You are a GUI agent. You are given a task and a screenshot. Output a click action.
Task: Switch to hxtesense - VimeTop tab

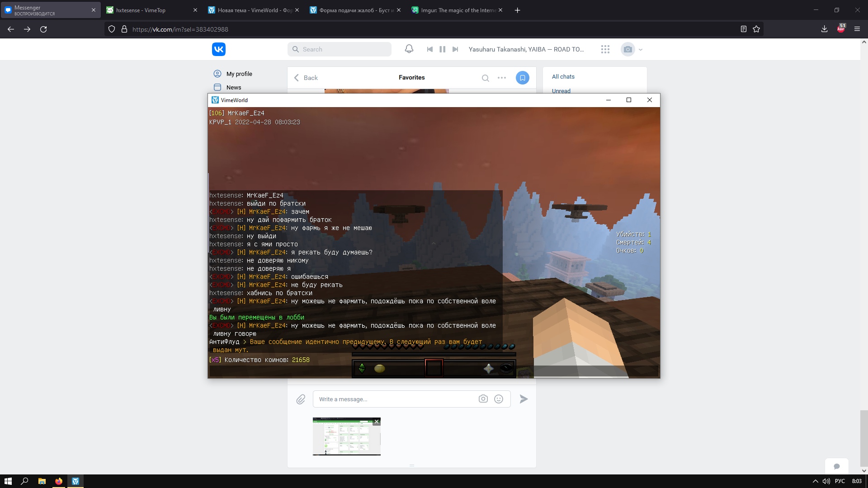pyautogui.click(x=141, y=10)
